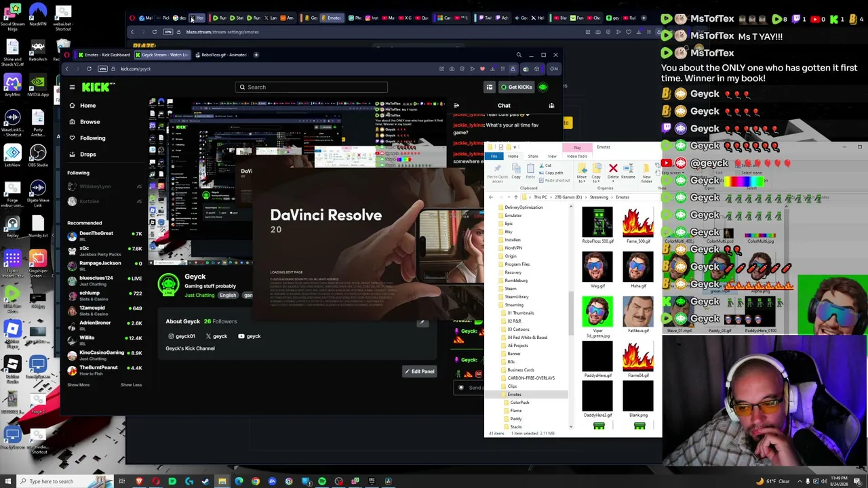868x488 pixels.
Task: Switch to RoboFloss.gif browser tab
Action: [222, 55]
